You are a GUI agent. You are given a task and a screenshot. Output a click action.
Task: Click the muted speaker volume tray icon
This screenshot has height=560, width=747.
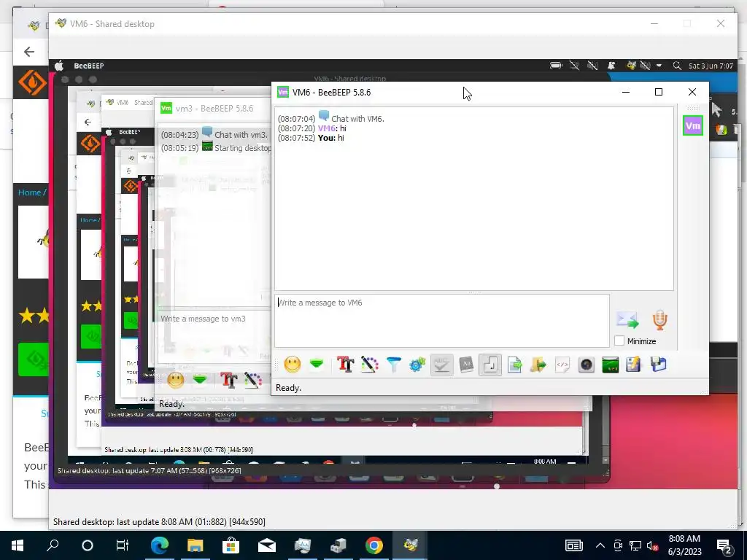tap(653, 545)
